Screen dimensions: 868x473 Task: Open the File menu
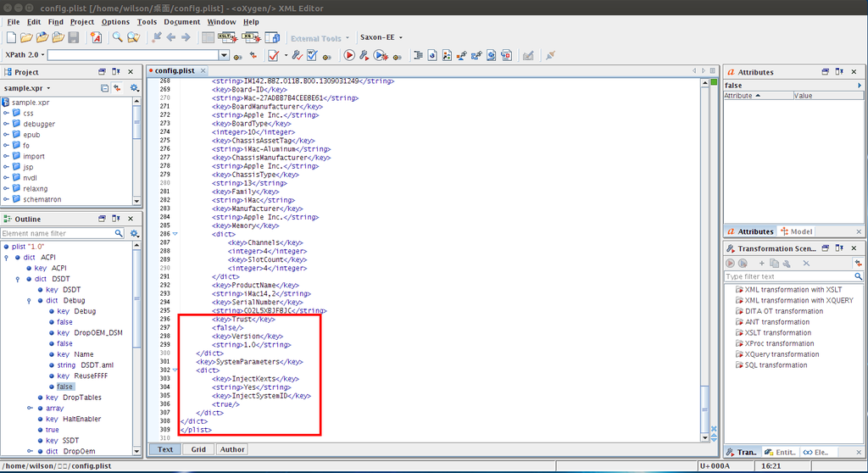tap(14, 21)
